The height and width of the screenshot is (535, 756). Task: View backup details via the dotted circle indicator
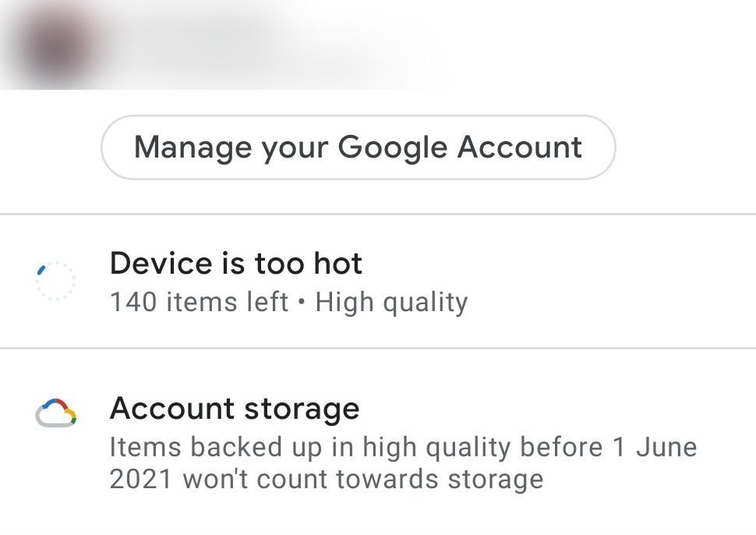point(55,281)
